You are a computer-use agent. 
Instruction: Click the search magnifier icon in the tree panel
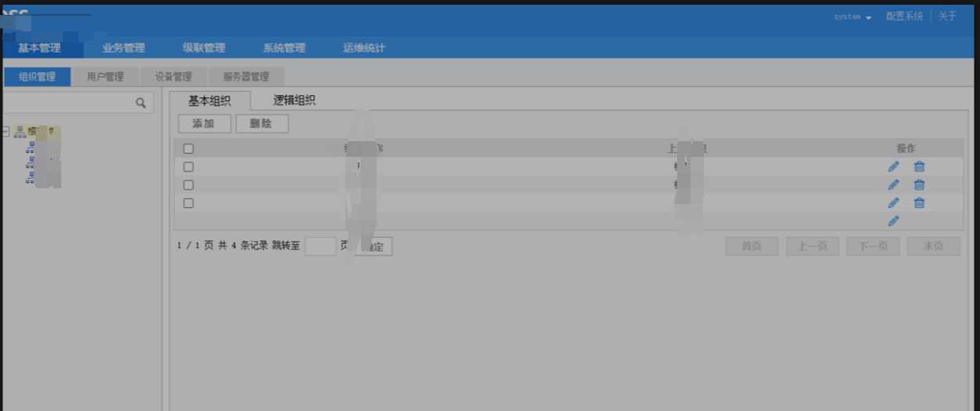[140, 103]
